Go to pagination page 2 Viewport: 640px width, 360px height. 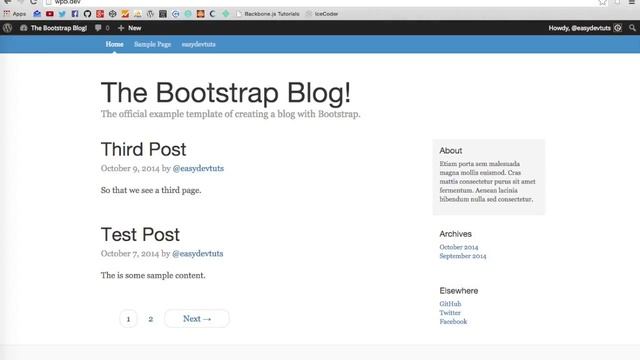[x=151, y=319]
